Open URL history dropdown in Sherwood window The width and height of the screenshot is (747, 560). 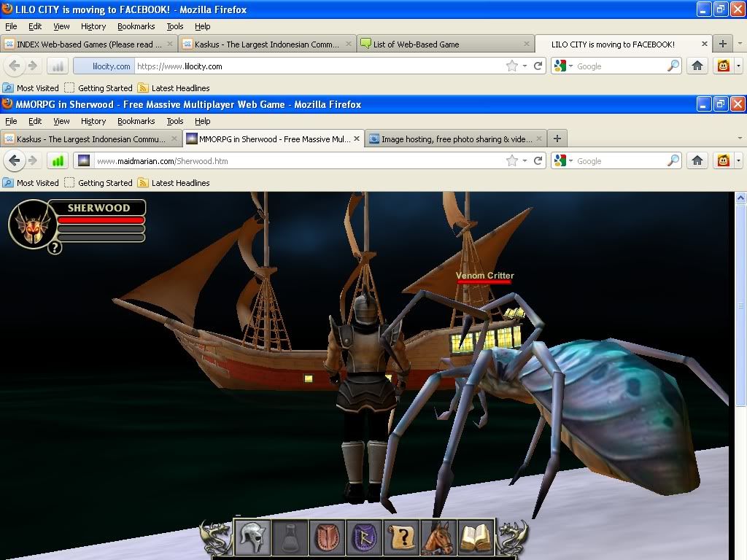pos(525,161)
